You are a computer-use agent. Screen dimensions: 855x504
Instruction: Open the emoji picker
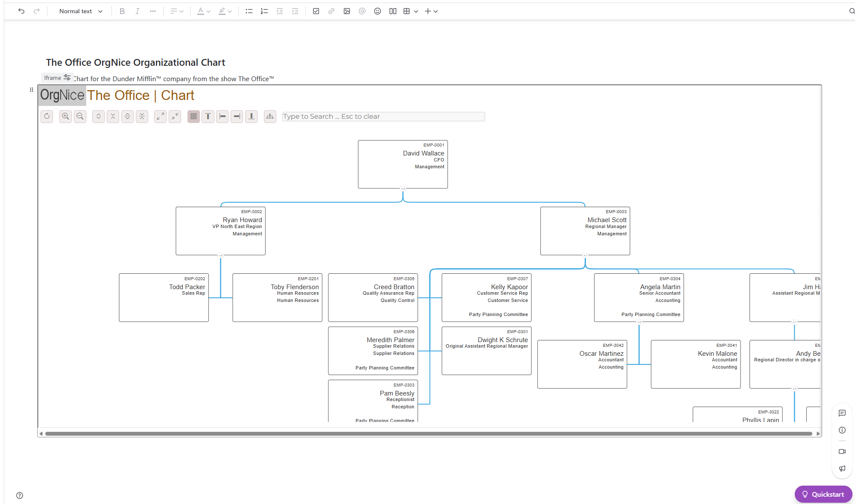[378, 11]
